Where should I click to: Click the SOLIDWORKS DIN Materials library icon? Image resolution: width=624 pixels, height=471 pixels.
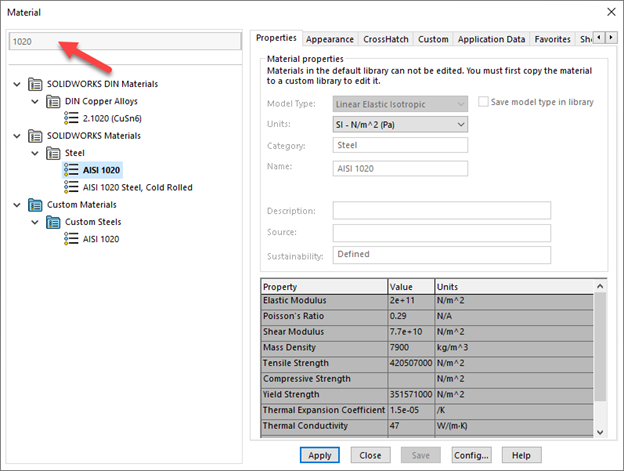pos(35,84)
